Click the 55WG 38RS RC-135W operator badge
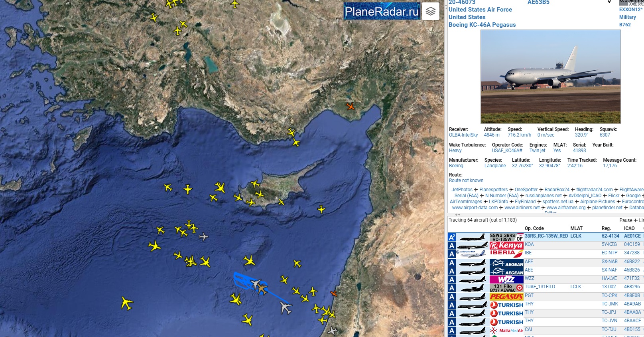Viewport: 644px width, 337px height. click(506, 237)
